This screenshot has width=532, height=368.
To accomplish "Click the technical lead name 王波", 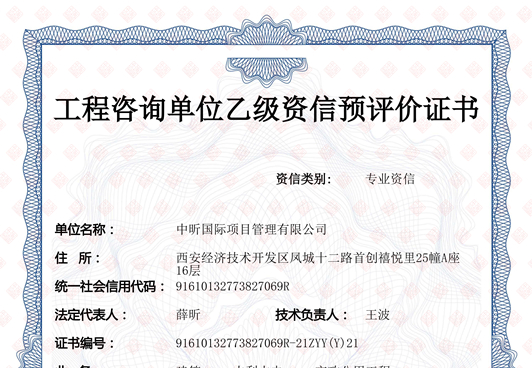I will 377,315.
